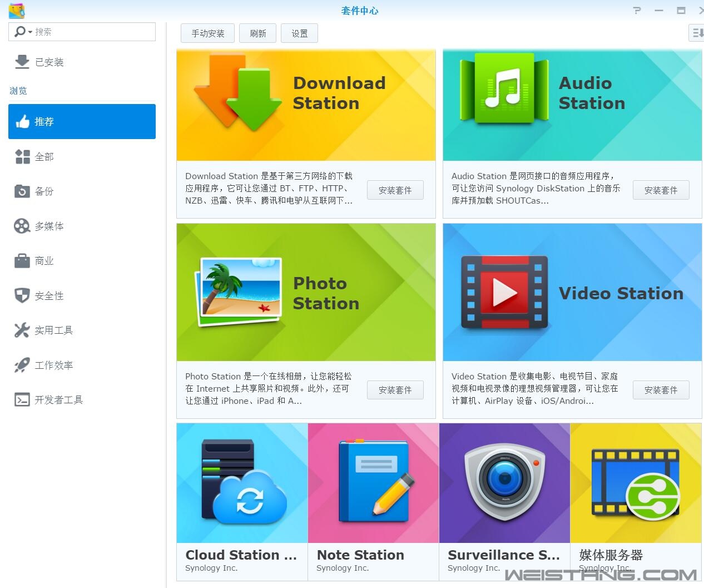Toggle the sort order button at top right
The width and height of the screenshot is (704, 588).
[696, 33]
